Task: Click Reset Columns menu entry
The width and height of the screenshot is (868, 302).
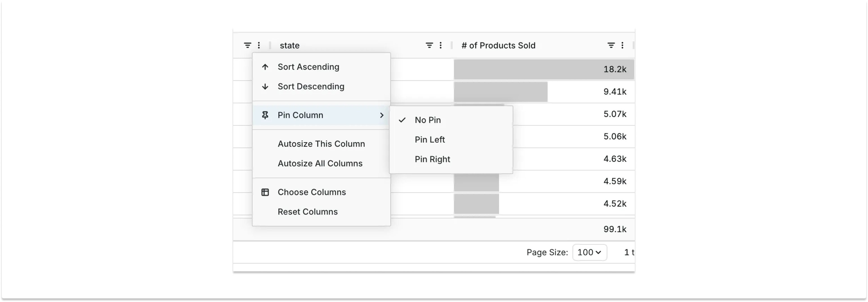Action: tap(307, 212)
